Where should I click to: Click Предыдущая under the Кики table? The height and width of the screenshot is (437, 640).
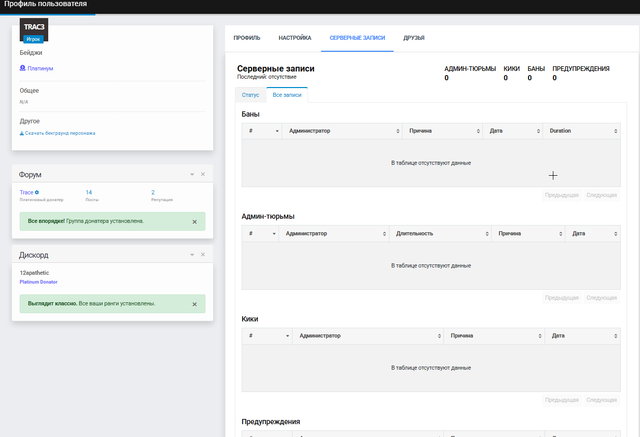562,400
